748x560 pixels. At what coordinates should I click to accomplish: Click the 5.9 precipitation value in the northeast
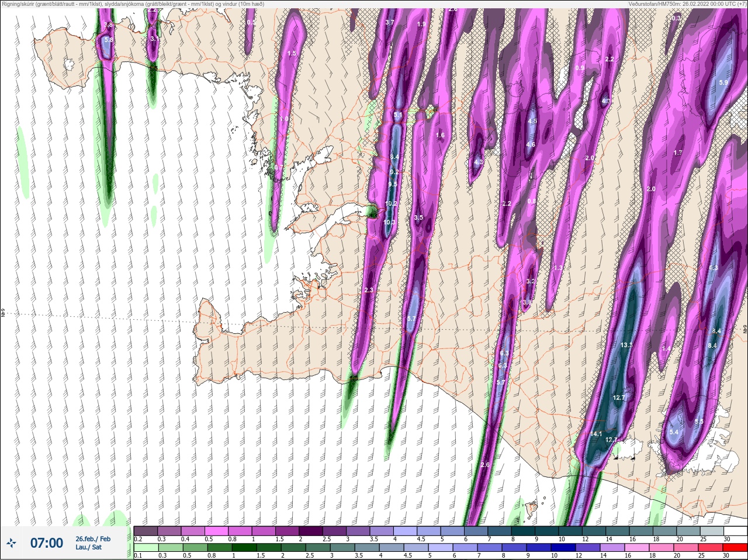(x=723, y=83)
